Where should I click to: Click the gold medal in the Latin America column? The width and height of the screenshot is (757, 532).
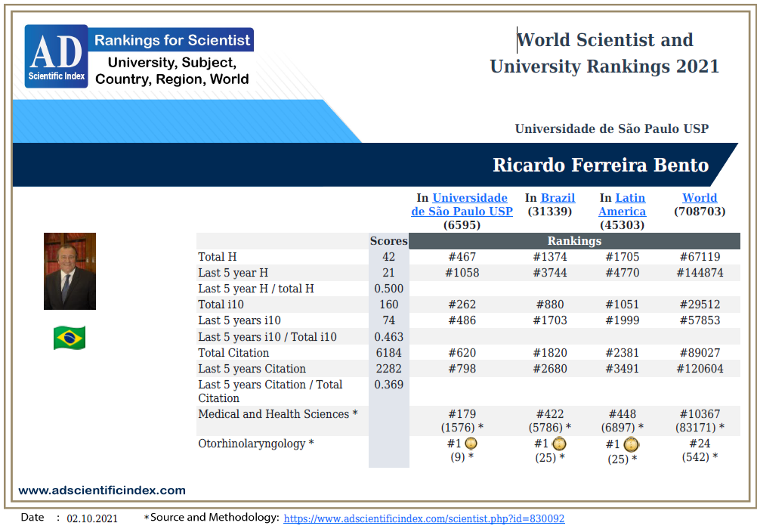click(631, 444)
